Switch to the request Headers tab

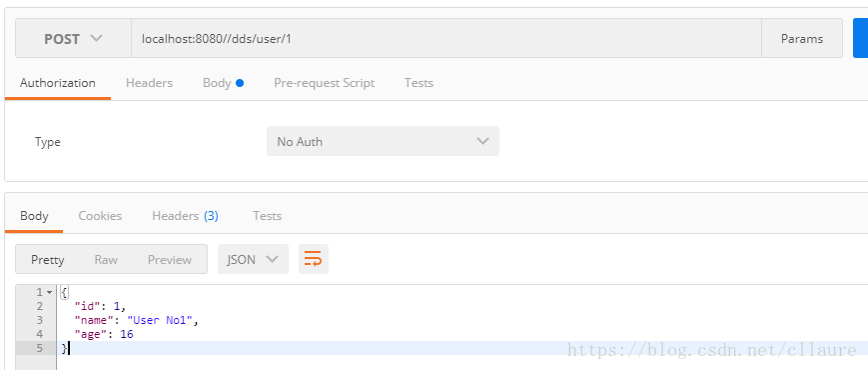(x=149, y=83)
